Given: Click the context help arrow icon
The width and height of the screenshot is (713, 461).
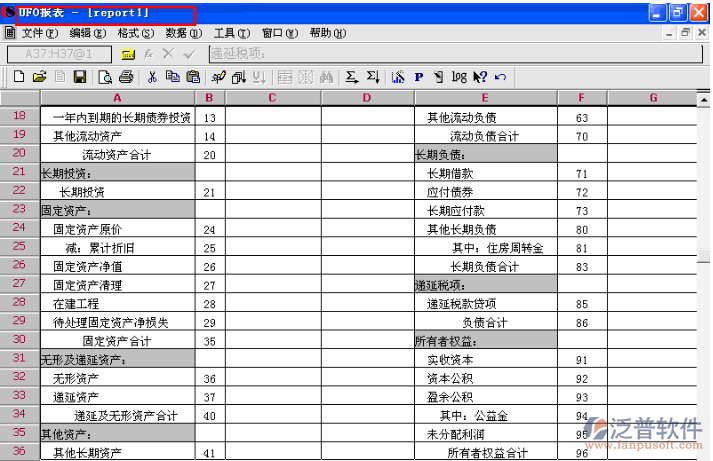Looking at the screenshot, I should [x=480, y=76].
